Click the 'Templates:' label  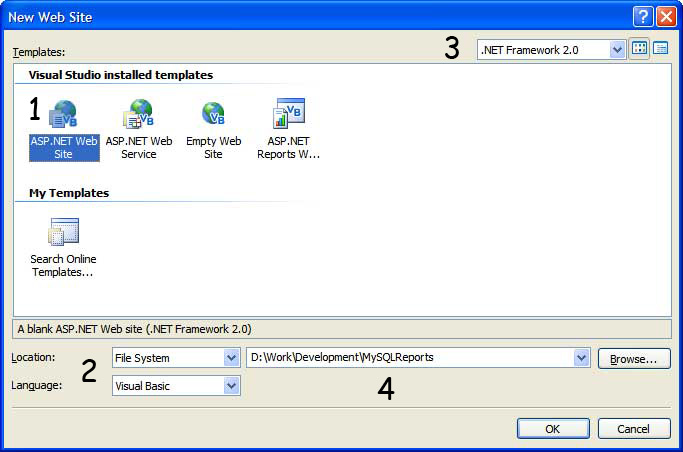coord(39,52)
